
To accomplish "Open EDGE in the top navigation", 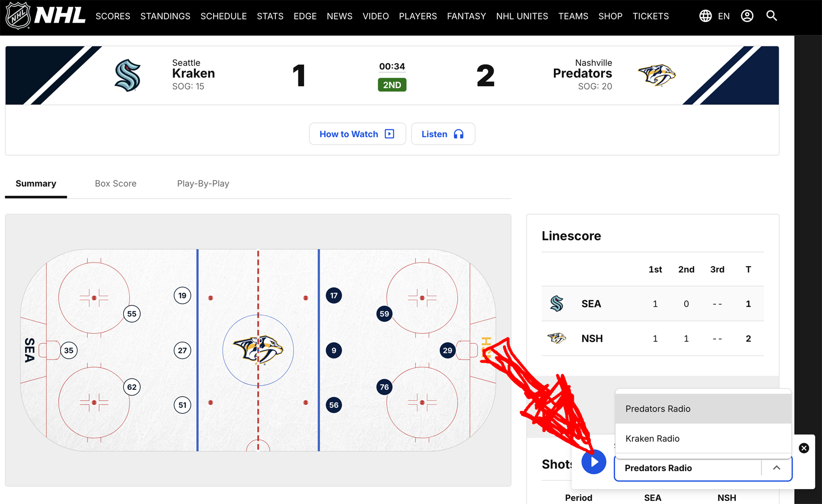I will click(305, 16).
